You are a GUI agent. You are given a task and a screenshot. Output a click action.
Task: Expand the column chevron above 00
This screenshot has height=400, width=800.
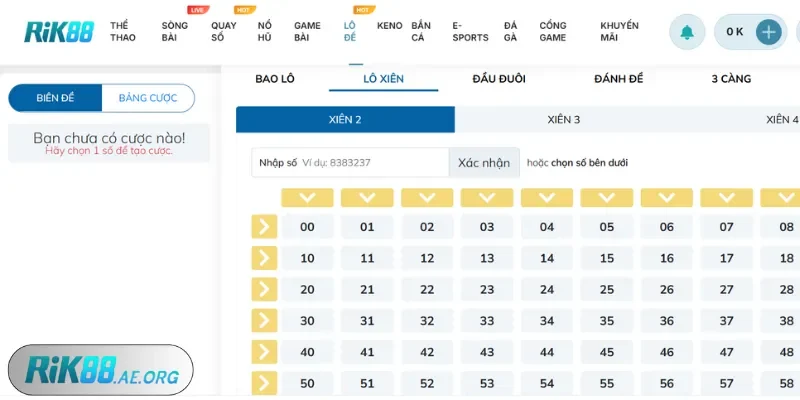coord(307,197)
